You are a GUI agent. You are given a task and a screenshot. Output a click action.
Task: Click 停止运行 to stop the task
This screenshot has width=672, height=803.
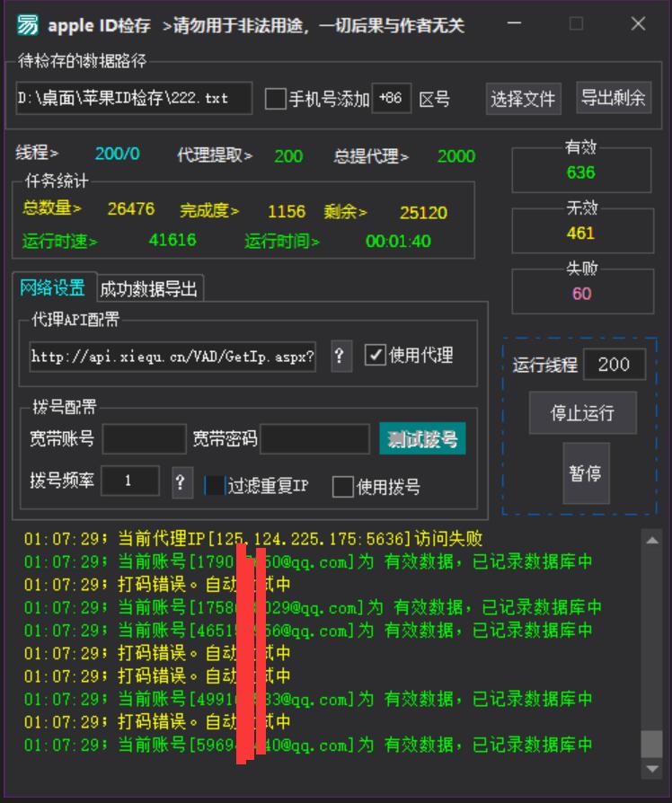(x=582, y=413)
